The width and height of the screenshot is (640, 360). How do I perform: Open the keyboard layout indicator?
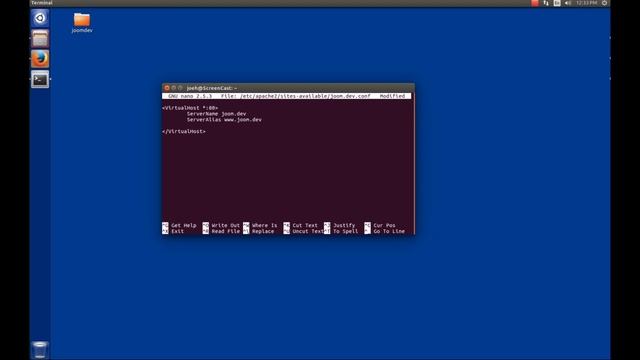tap(557, 3)
